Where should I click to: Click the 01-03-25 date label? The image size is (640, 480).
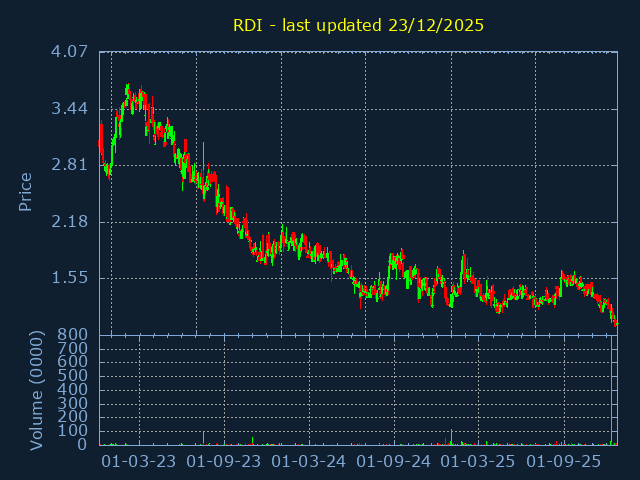point(479,462)
